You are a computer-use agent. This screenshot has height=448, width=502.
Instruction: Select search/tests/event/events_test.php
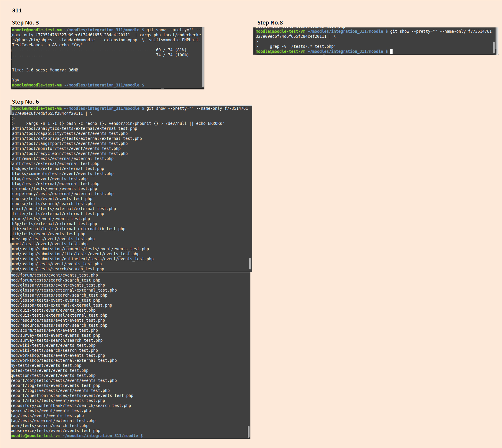(51, 411)
